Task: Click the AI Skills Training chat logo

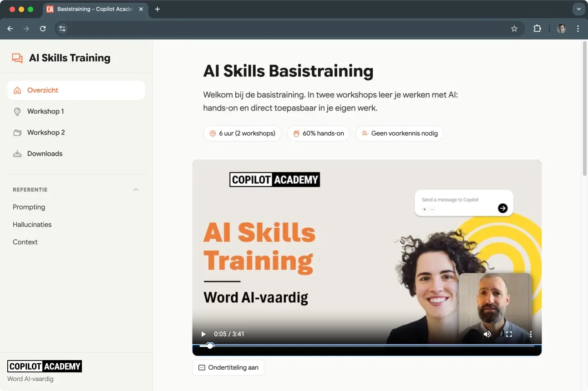Action: (x=17, y=58)
